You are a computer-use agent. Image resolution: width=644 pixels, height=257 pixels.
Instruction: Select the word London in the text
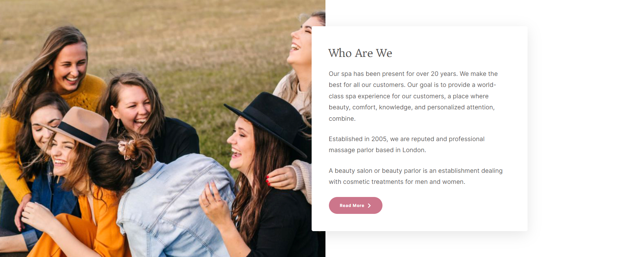pos(414,150)
